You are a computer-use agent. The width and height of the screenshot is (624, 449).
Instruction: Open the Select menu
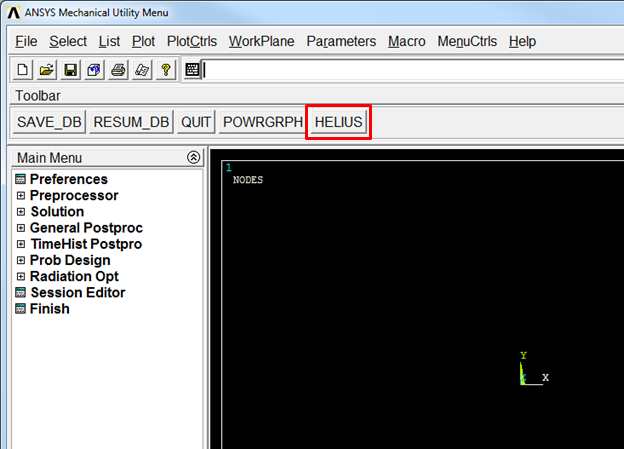coord(68,41)
